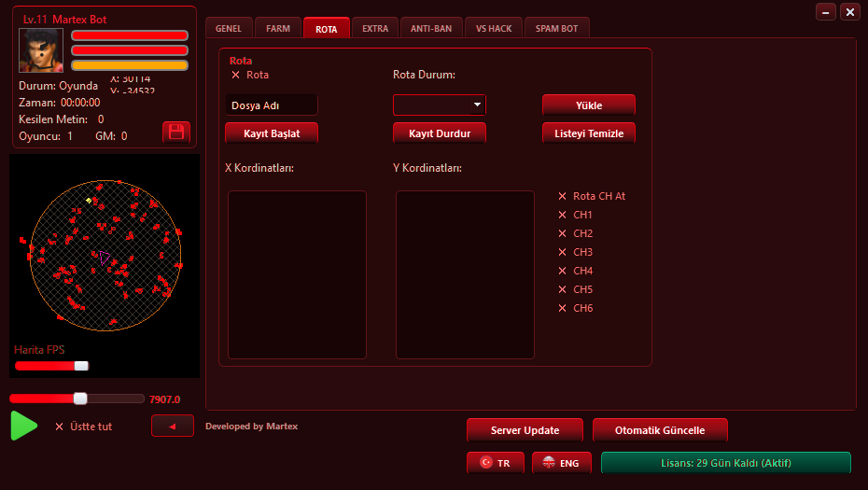Select the ENG language flag button
Viewport: 868px width, 490px height.
pyautogui.click(x=561, y=463)
